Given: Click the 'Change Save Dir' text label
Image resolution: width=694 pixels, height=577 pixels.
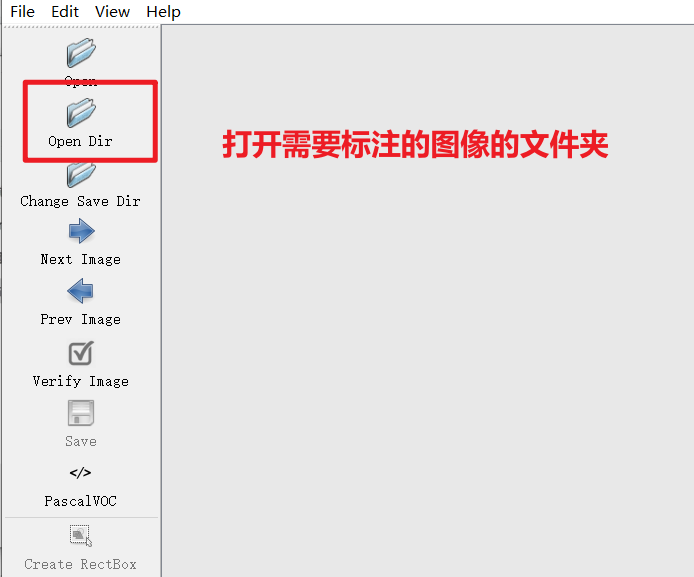Looking at the screenshot, I should pyautogui.click(x=80, y=201).
